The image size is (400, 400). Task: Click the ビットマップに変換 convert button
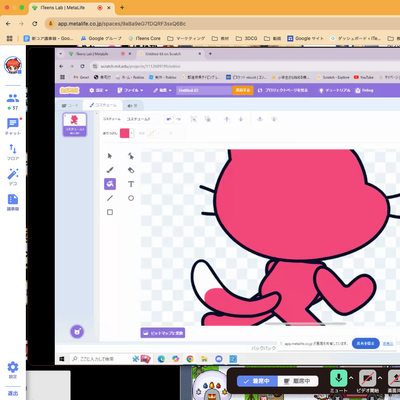point(163,333)
